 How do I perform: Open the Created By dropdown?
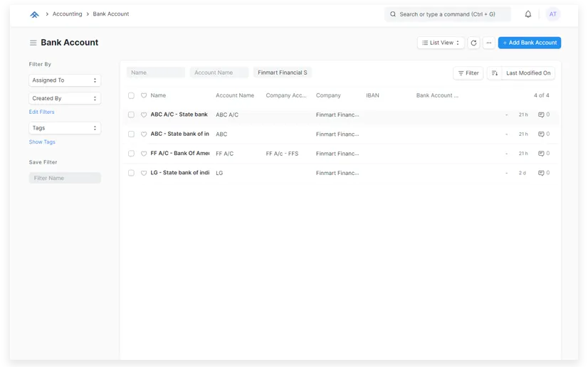(x=65, y=98)
